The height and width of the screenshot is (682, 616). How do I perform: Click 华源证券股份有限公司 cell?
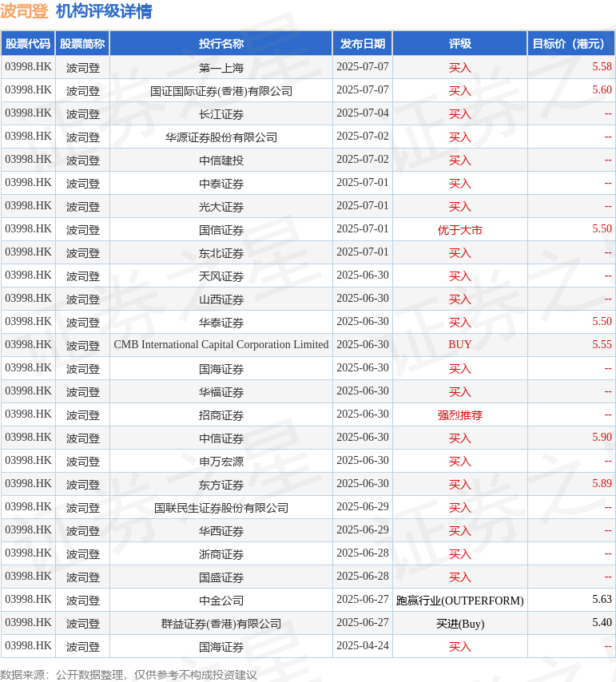[x=221, y=137]
